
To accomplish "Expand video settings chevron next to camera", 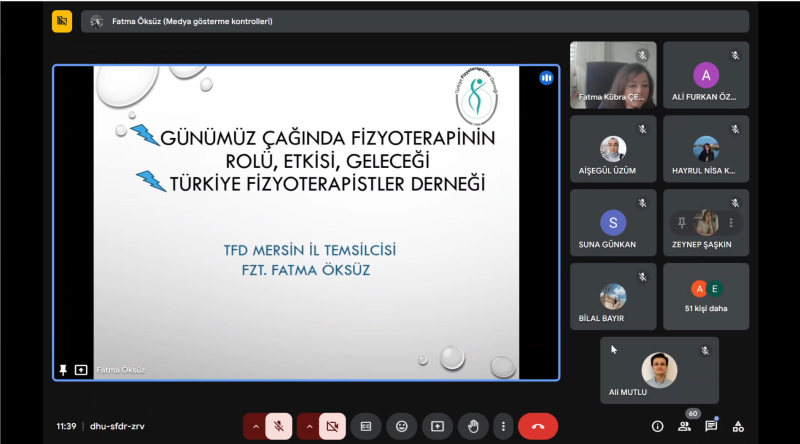I will click(309, 426).
